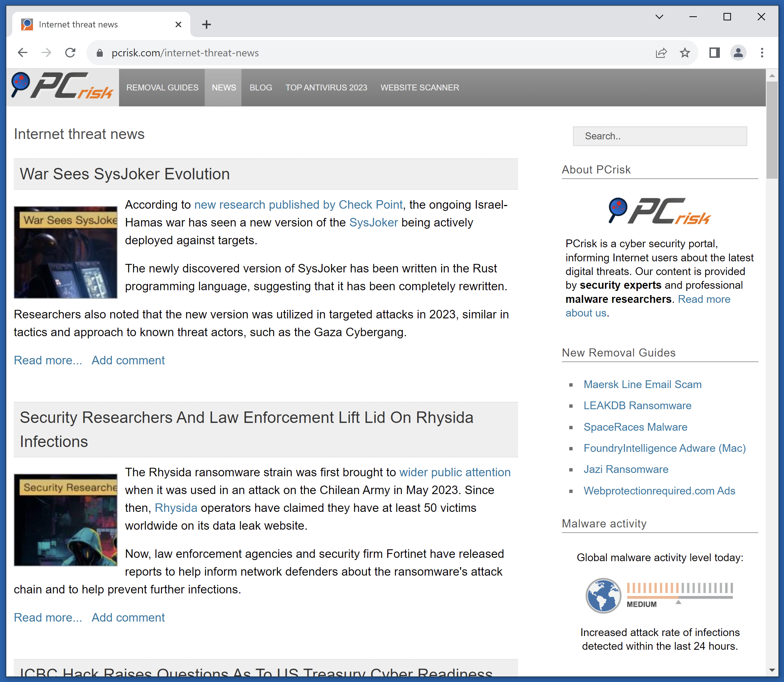Image resolution: width=784 pixels, height=682 pixels.
Task: Open Top Antivirus 2023 page
Action: pos(326,87)
